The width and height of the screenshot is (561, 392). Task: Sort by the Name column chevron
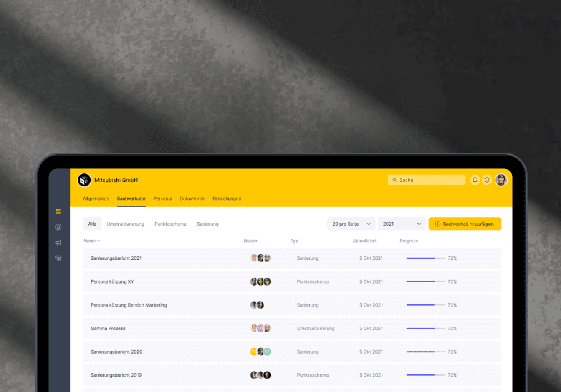point(99,241)
